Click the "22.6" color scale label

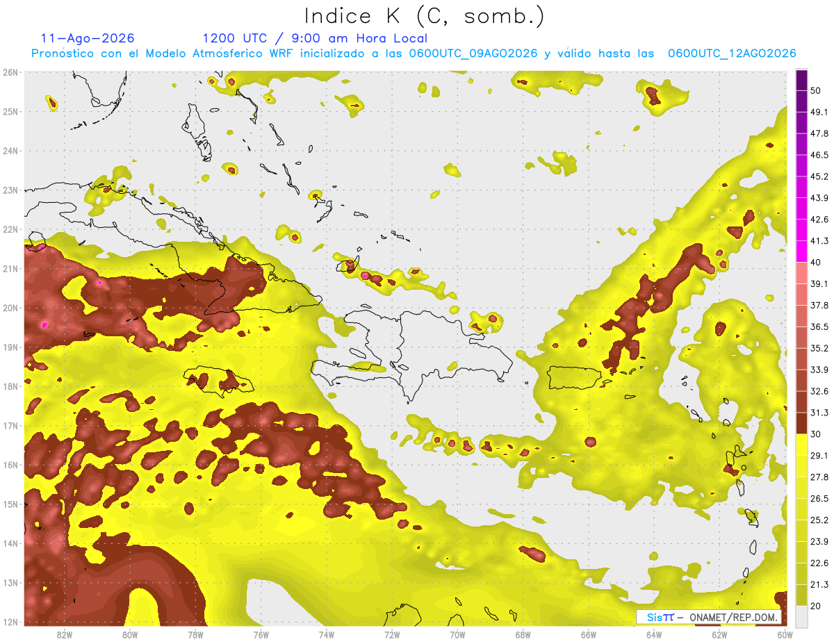pos(819,563)
